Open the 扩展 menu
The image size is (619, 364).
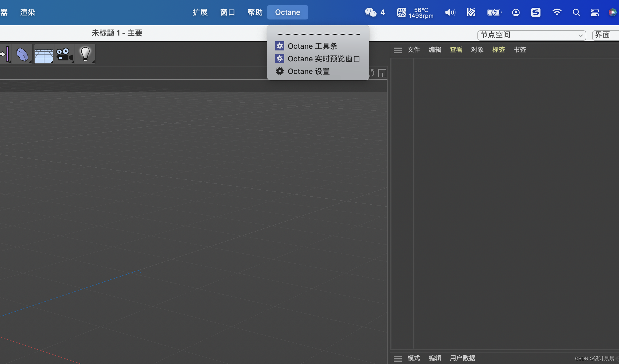tap(200, 12)
